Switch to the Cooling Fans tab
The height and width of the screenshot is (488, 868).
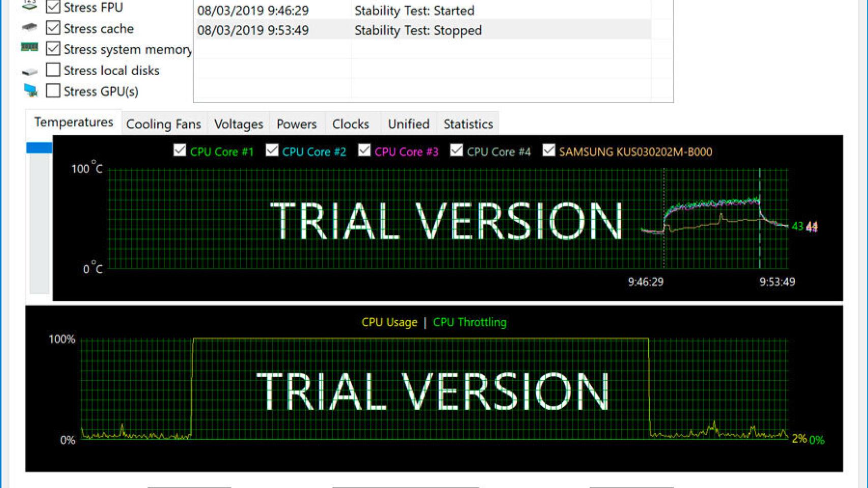coord(163,124)
